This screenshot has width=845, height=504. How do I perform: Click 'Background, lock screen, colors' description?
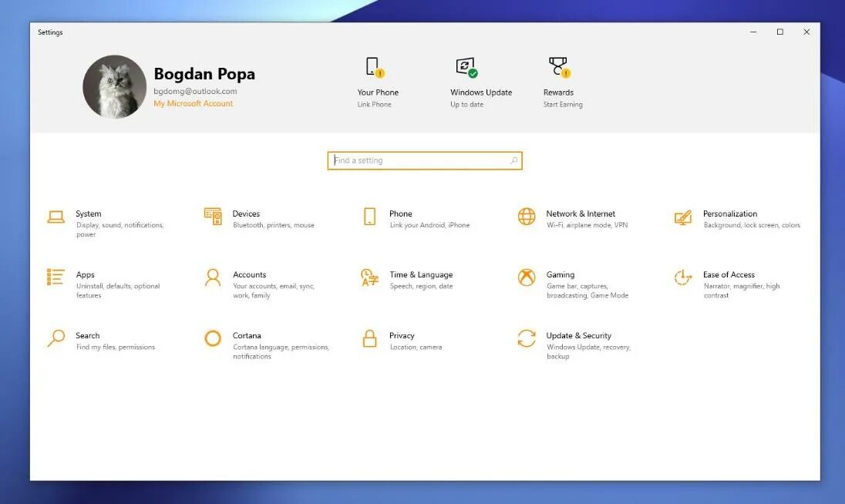tap(752, 225)
